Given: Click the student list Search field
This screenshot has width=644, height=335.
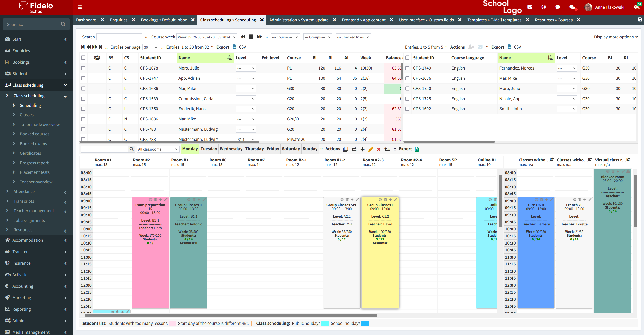Looking at the screenshot, I should pyautogui.click(x=119, y=37).
